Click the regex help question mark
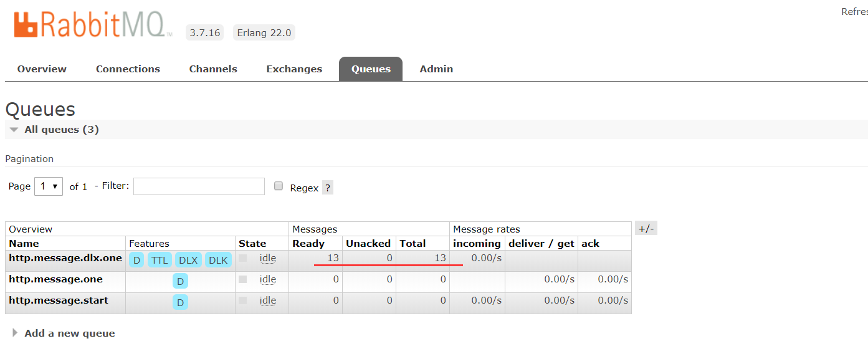The width and height of the screenshot is (868, 341). pos(328,188)
